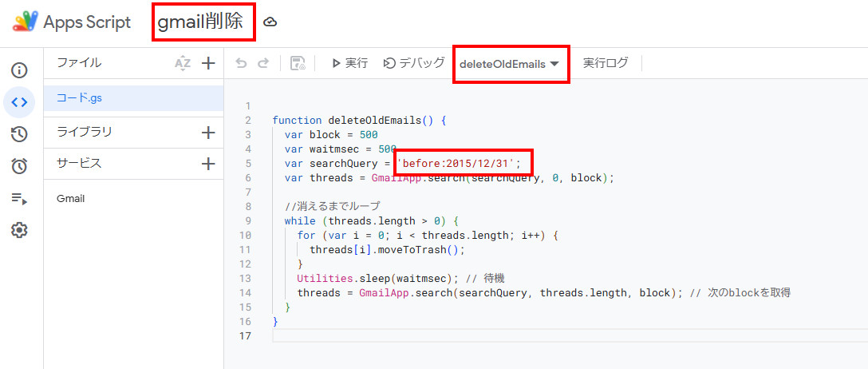Click the Apps Script logo icon
The image size is (868, 369).
click(x=25, y=22)
